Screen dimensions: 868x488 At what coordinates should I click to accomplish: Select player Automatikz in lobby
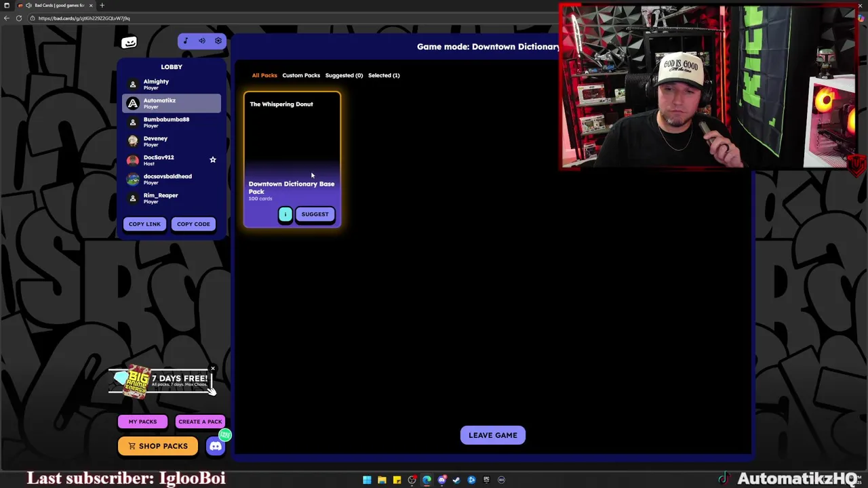click(x=172, y=104)
